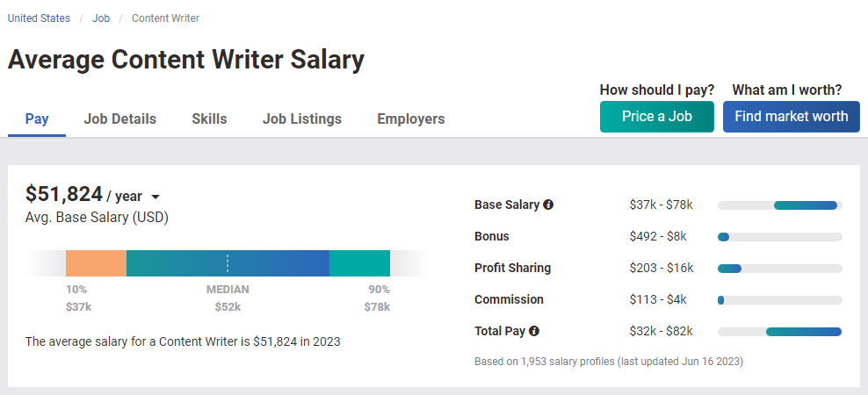The image size is (868, 395).
Task: Click the orange 10% salary segment
Action: point(96,263)
